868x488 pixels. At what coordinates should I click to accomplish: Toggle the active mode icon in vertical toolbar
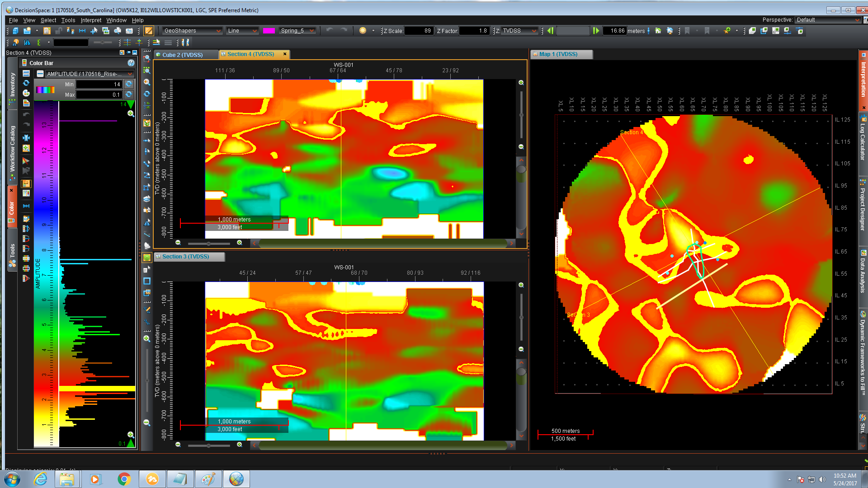coord(147,258)
